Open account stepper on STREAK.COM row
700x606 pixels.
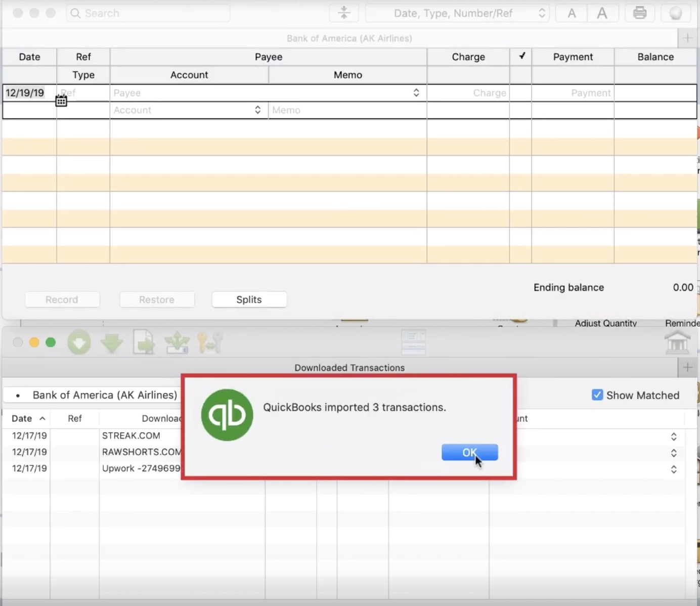(674, 437)
